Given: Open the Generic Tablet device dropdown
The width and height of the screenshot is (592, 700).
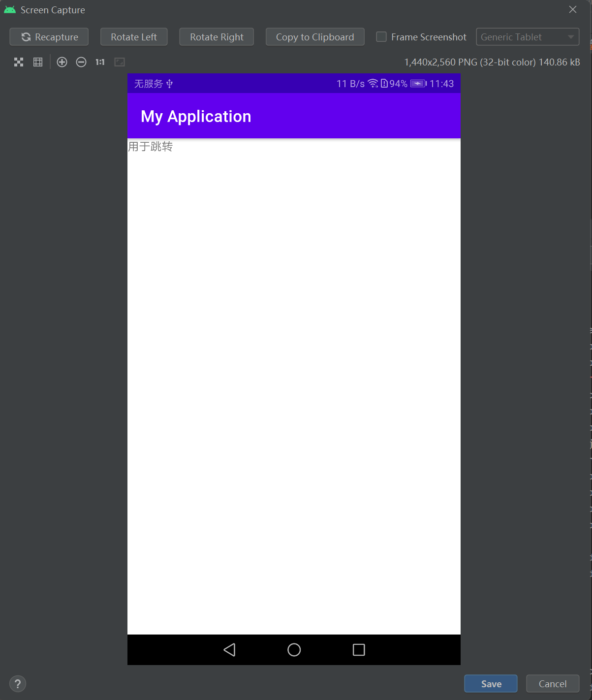Looking at the screenshot, I should pyautogui.click(x=528, y=37).
